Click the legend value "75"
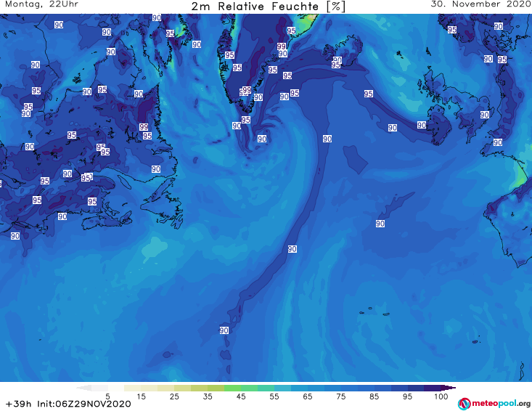Image resolution: width=532 pixels, height=411 pixels. pos(341,396)
